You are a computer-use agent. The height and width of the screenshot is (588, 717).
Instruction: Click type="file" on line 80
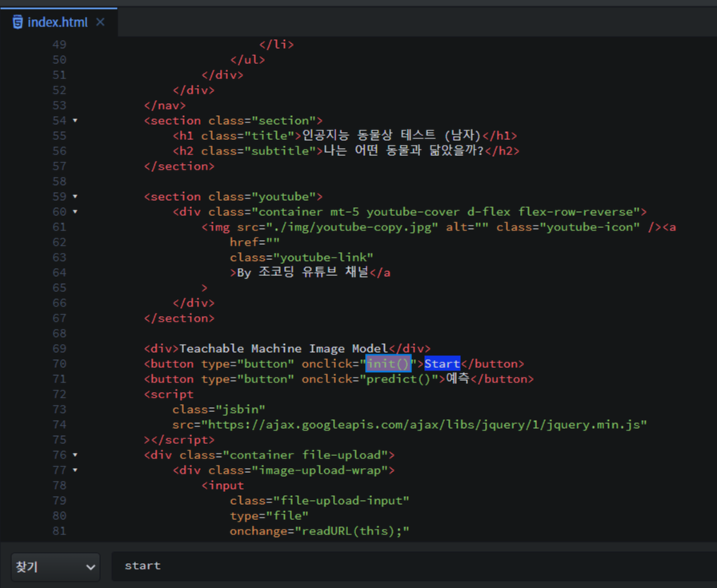270,516
